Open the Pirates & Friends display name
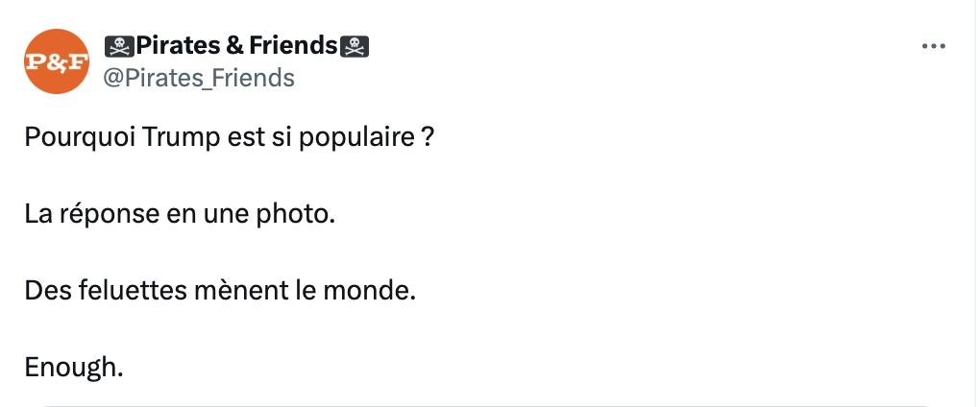Image resolution: width=980 pixels, height=407 pixels. [237, 45]
